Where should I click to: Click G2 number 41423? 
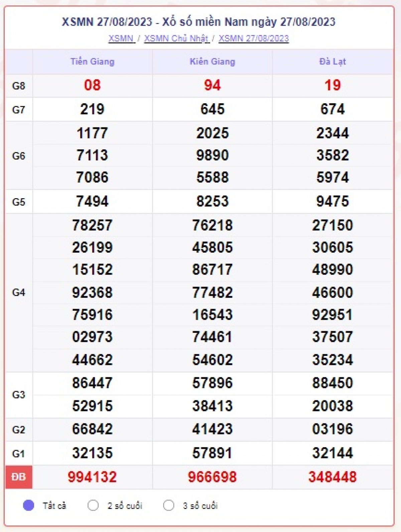pos(213,429)
